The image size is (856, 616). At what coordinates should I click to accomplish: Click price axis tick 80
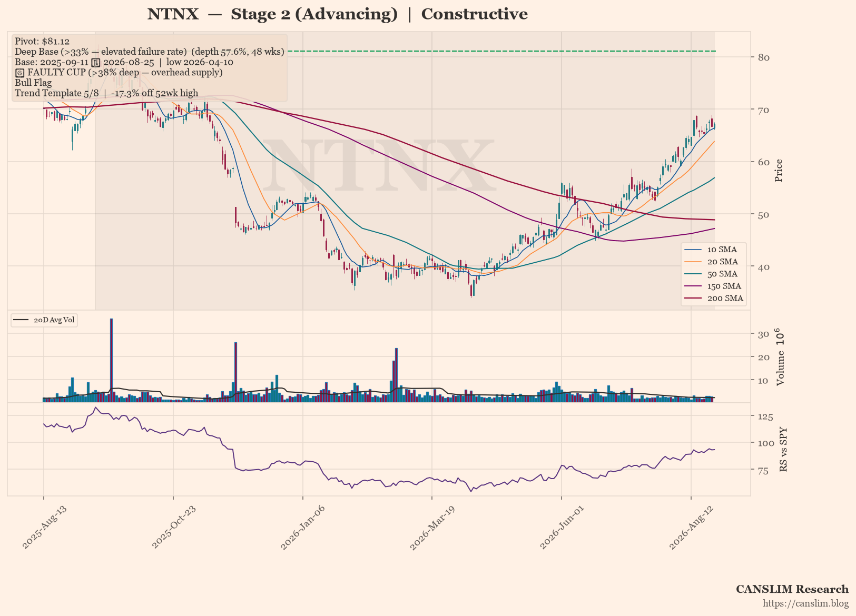763,57
